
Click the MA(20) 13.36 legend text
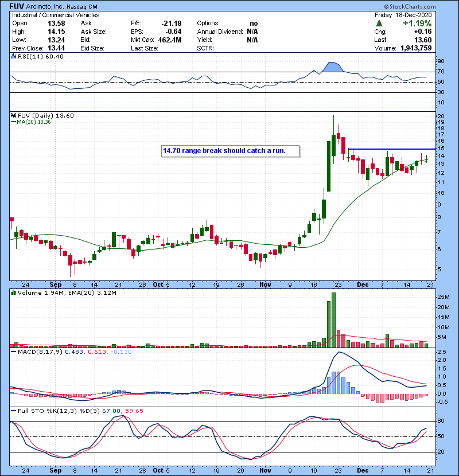coord(34,122)
